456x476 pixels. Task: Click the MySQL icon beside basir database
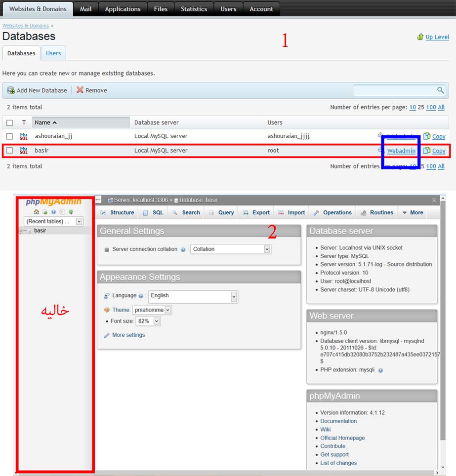(24, 151)
